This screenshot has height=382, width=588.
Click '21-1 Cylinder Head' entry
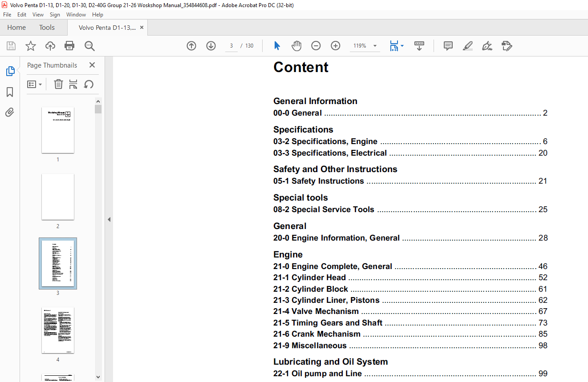pos(410,277)
